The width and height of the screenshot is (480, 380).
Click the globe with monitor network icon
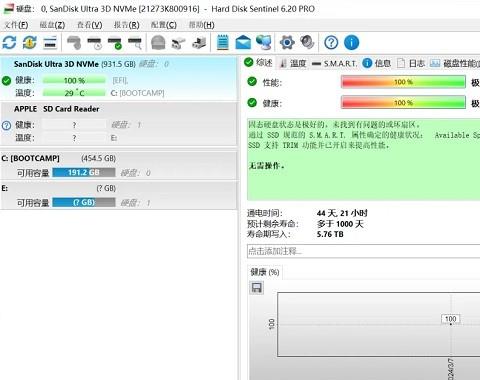click(264, 43)
